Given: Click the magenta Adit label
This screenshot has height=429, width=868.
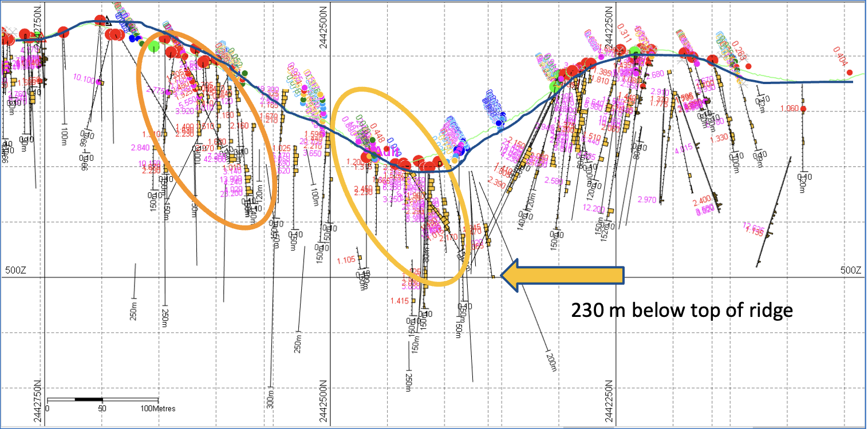Looking at the screenshot, I should point(386,151).
